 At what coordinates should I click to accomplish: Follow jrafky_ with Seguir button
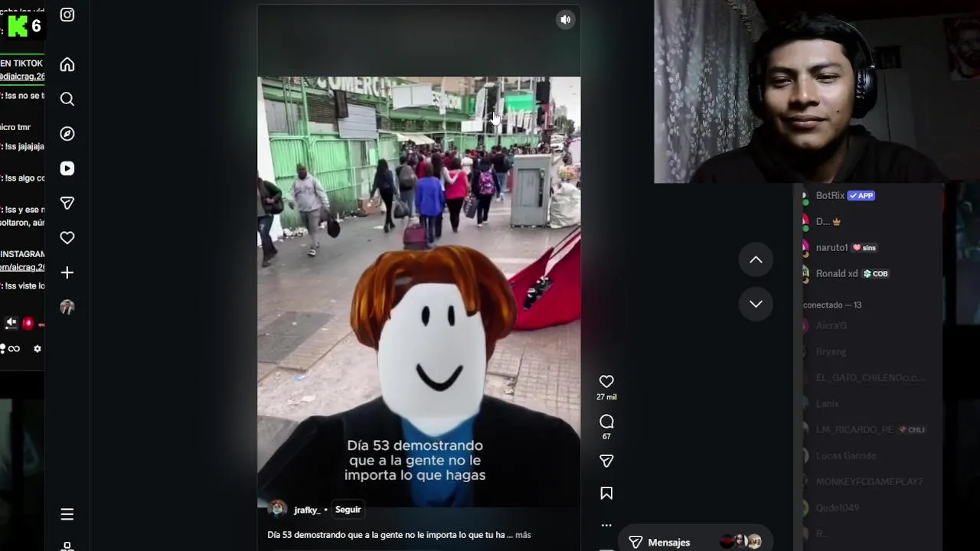point(348,510)
